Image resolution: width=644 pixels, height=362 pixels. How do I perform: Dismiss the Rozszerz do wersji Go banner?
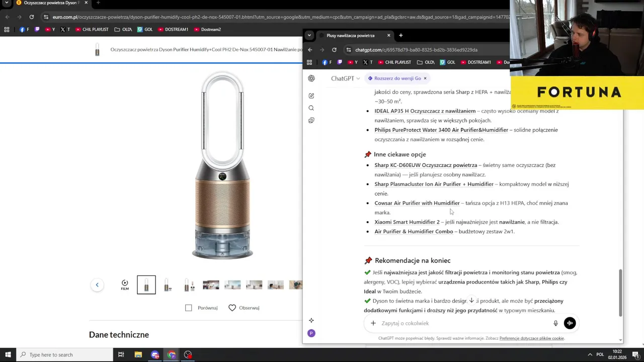pos(425,78)
